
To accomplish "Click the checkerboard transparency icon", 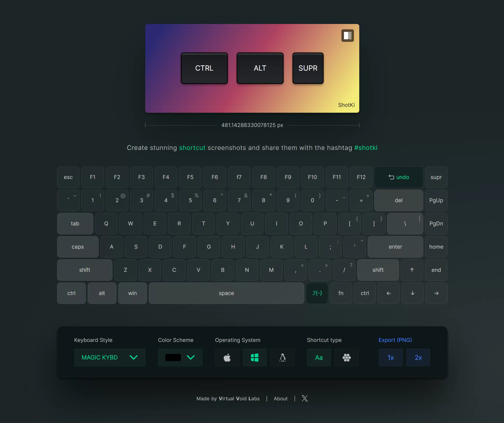I will point(348,35).
